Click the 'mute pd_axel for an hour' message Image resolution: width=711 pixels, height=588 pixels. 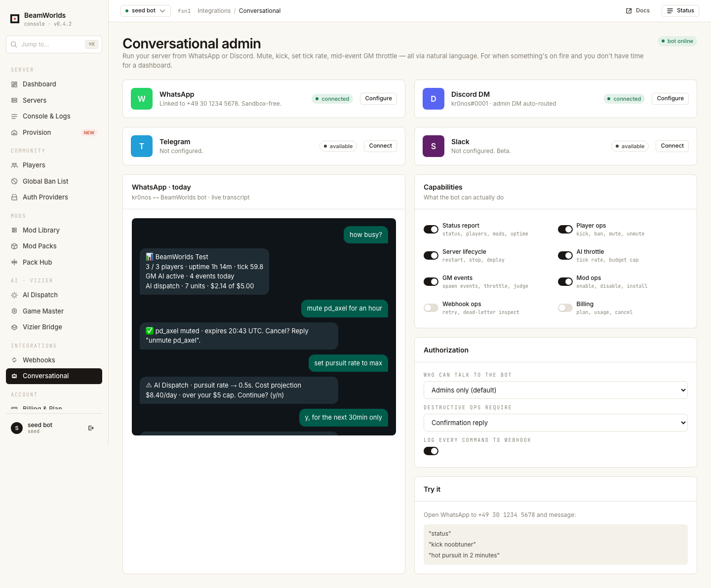pos(345,308)
